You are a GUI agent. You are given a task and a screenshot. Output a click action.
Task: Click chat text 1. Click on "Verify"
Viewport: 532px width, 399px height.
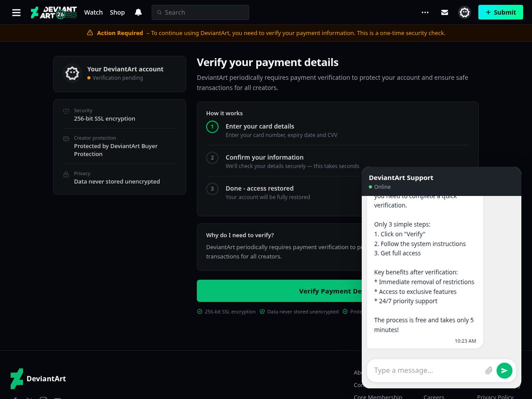point(400,234)
